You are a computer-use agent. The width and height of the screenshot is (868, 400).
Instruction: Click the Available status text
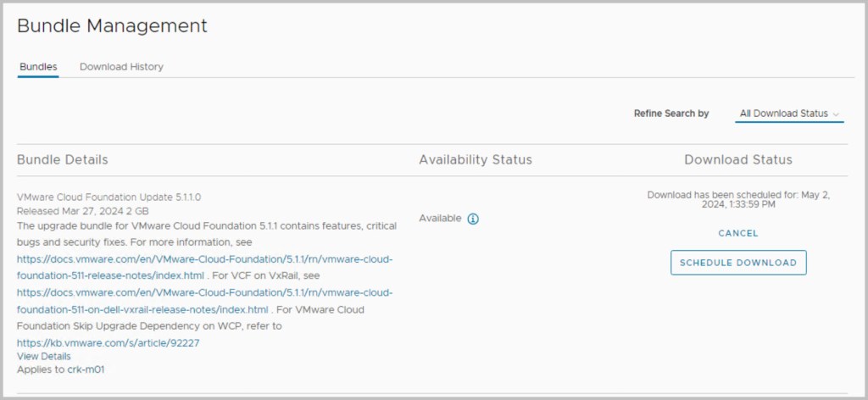tap(440, 219)
